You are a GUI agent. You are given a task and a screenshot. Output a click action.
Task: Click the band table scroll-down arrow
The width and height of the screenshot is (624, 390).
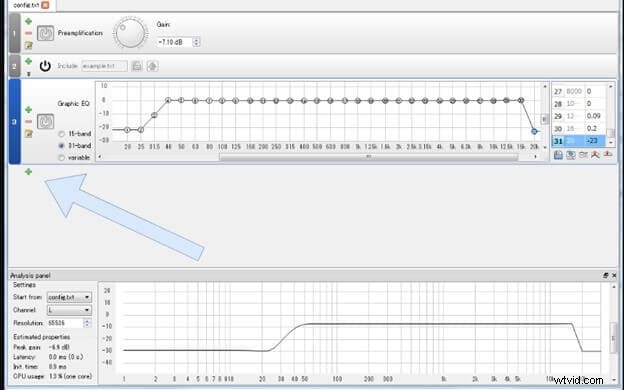(611, 142)
